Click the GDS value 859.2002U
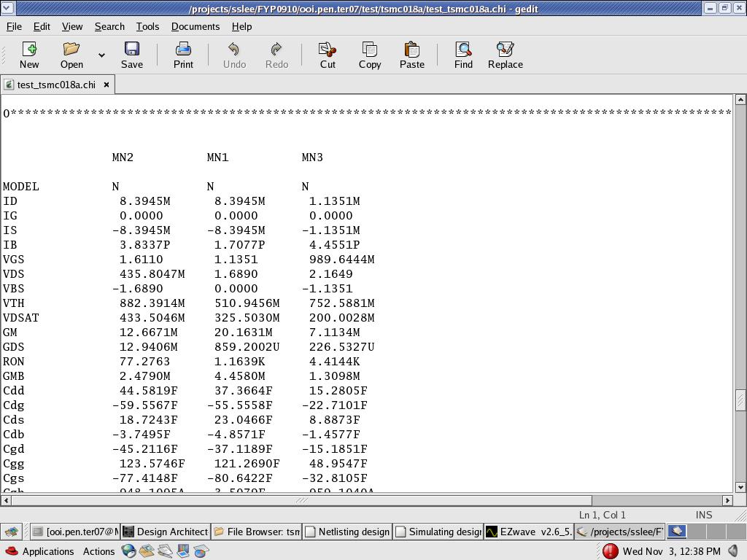 click(x=247, y=347)
